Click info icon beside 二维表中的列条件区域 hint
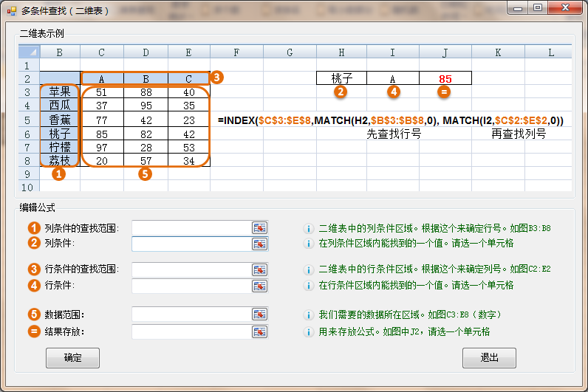Screen dimensions: 588x392 (x=310, y=229)
